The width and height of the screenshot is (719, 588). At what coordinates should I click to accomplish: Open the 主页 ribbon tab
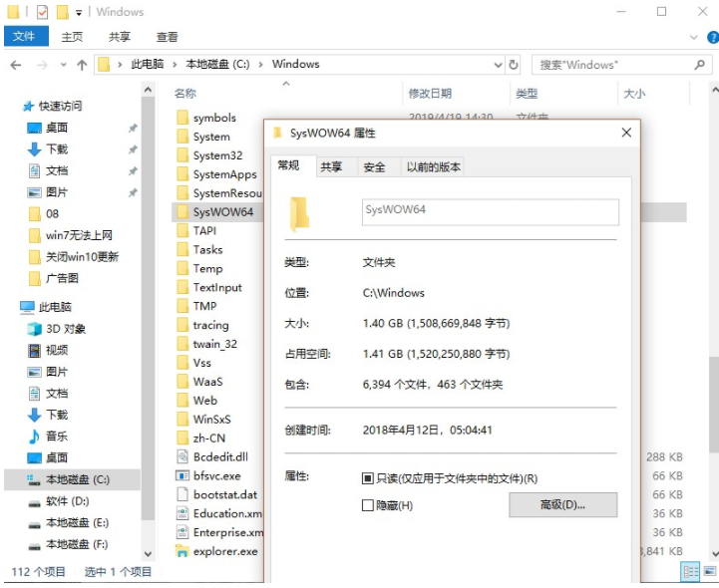pos(72,37)
